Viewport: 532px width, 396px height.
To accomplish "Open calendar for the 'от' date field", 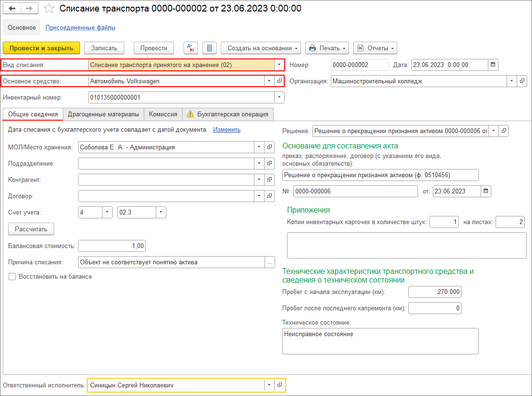I will tap(486, 191).
